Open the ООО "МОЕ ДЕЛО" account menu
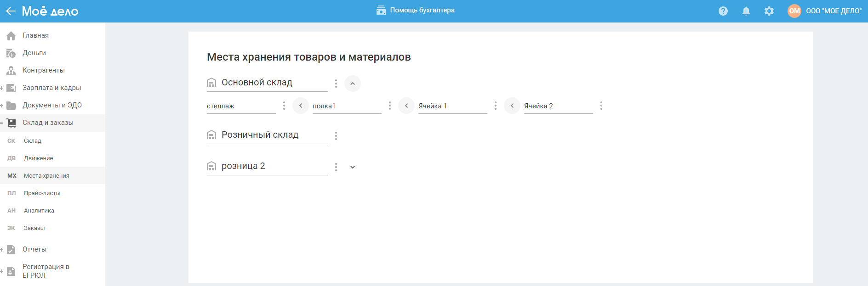The height and width of the screenshot is (286, 868). point(834,11)
